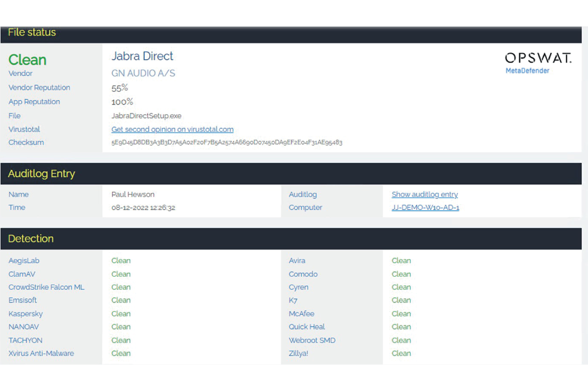Viewport: 588px width, 365px height.
Task: Click the Kaspersky detection engine label
Action: coord(26,314)
